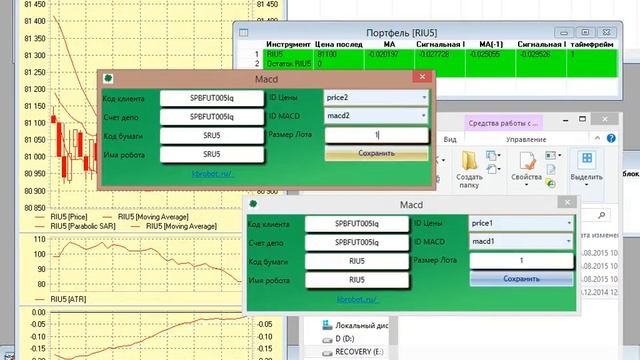640x360 pixels.
Task: Click the Цена послед column header
Action: (x=339, y=44)
